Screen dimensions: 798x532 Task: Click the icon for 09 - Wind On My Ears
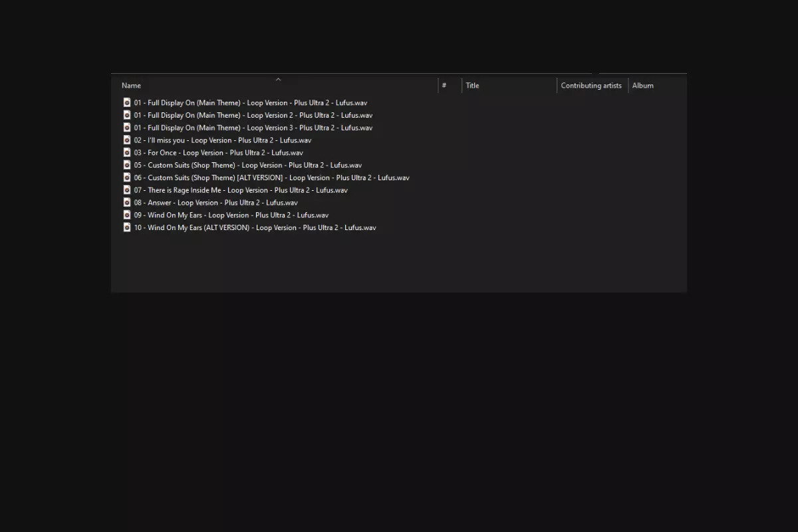127,215
